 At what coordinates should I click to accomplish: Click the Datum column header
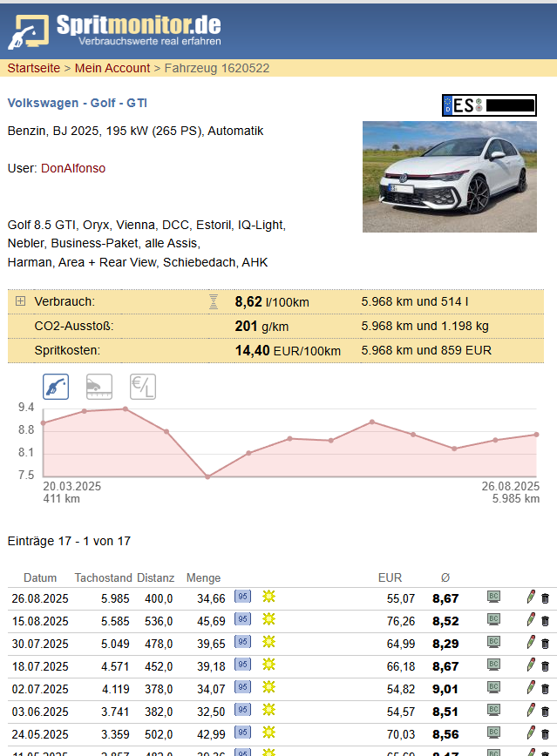40,577
